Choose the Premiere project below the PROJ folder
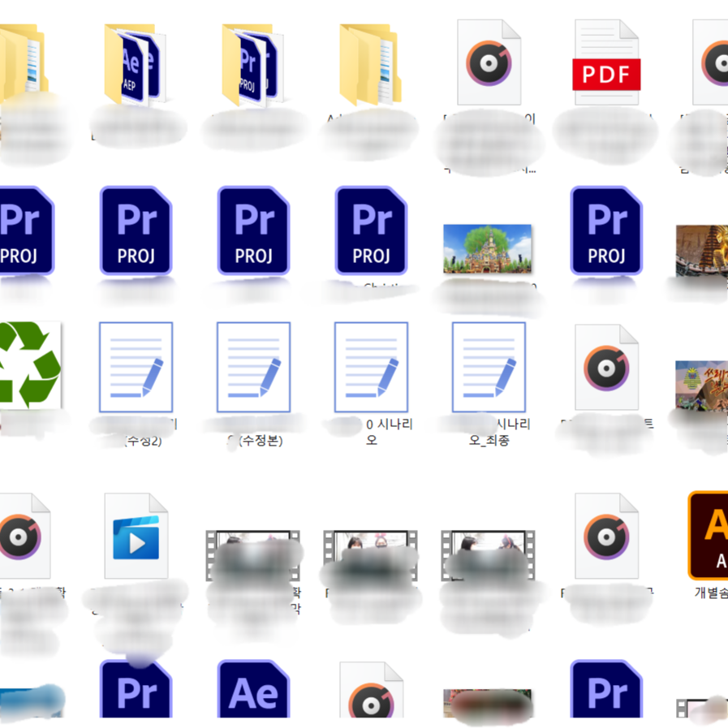 pos(253,230)
